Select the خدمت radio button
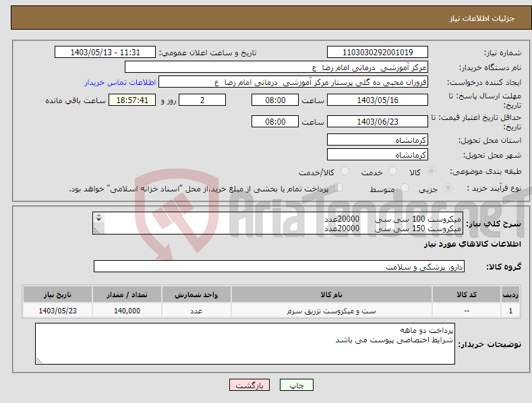Screen dimensions: 532x403 pos(392,171)
